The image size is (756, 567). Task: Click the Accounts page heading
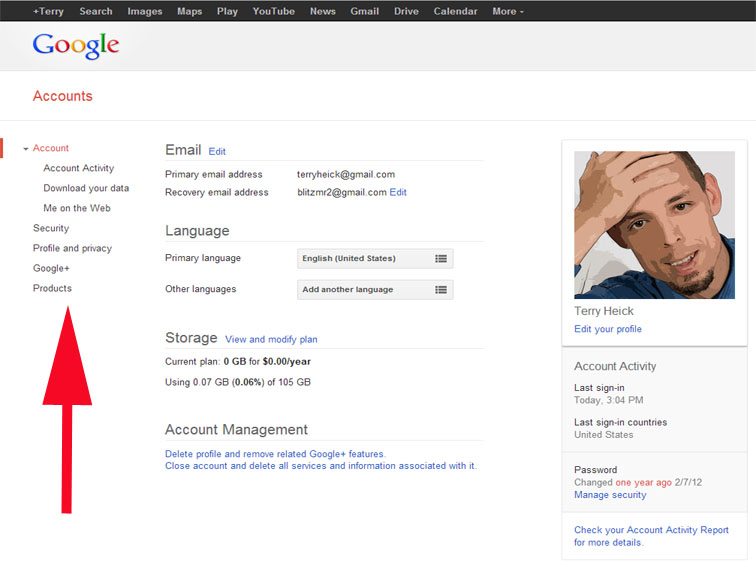pos(63,96)
